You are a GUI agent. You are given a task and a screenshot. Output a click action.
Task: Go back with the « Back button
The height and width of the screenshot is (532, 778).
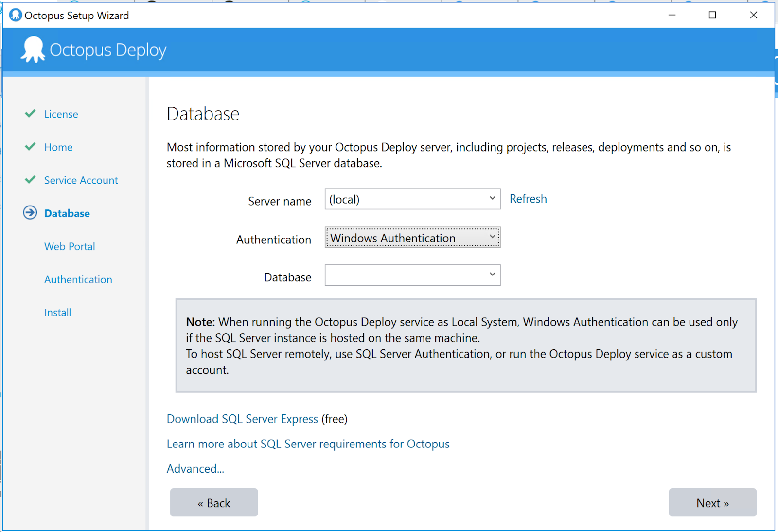pos(214,502)
